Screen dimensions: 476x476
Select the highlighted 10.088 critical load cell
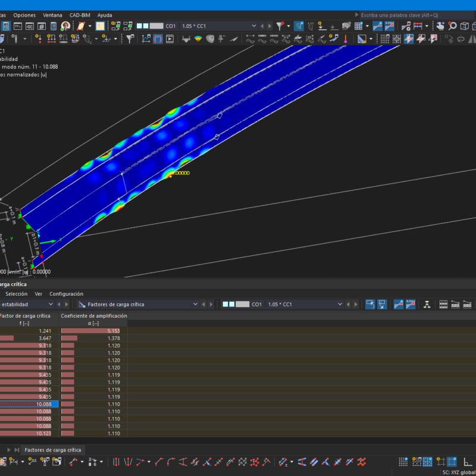click(x=29, y=404)
